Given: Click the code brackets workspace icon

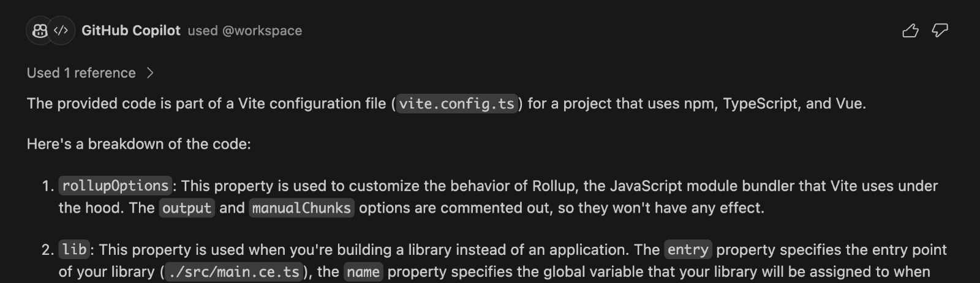Looking at the screenshot, I should (x=61, y=31).
